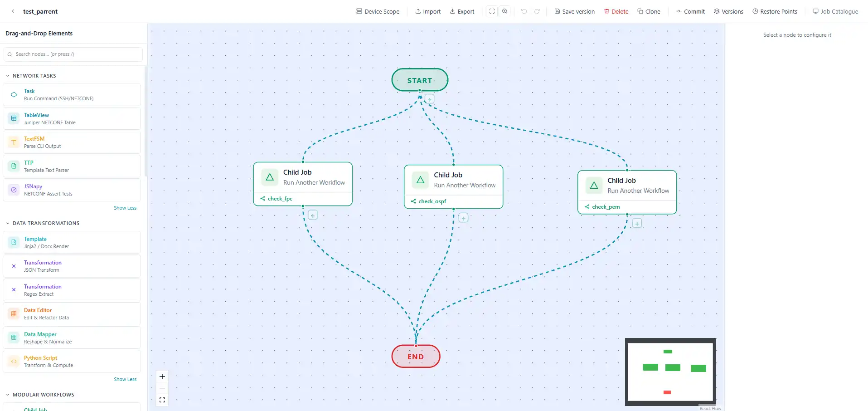The image size is (868, 411).
Task: Select the Data Mapper icon
Action: pyautogui.click(x=14, y=338)
